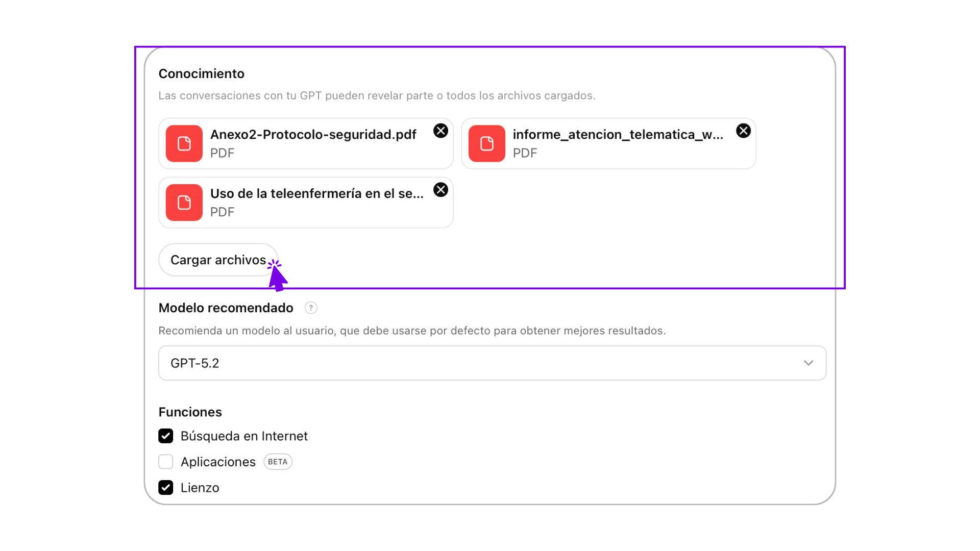Click the Cargar archivos button

(218, 260)
